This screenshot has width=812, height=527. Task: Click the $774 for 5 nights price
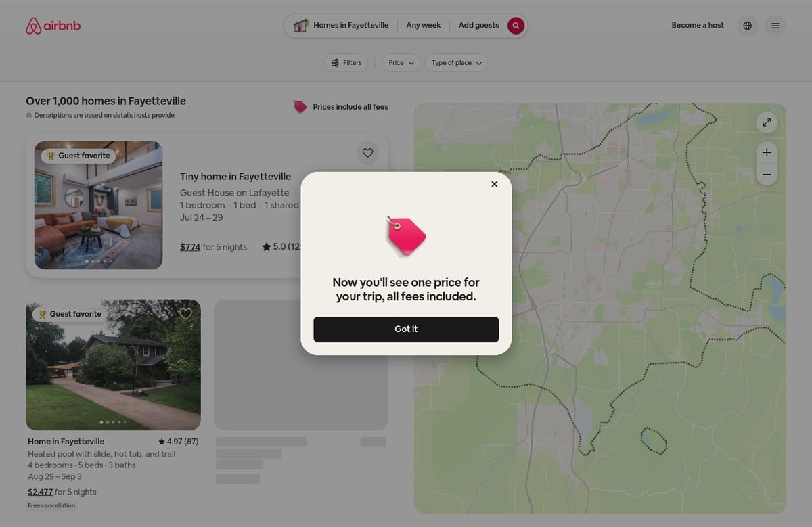213,247
